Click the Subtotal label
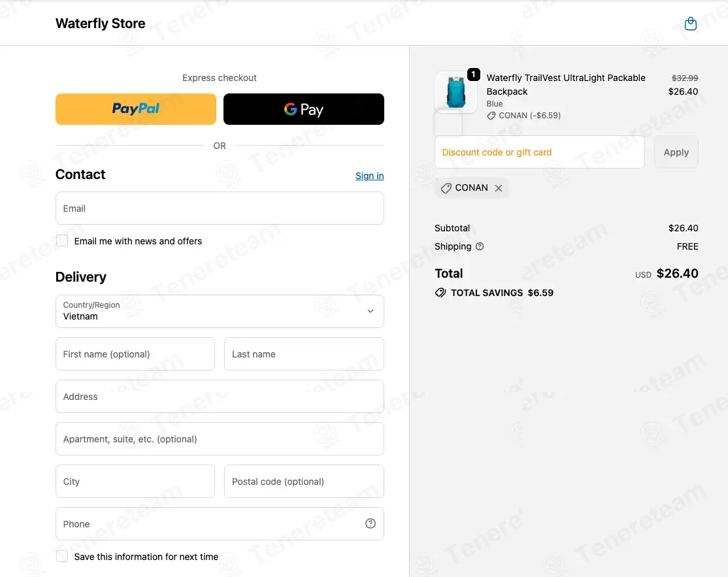Screen dimensions: 728x577 pos(452,228)
